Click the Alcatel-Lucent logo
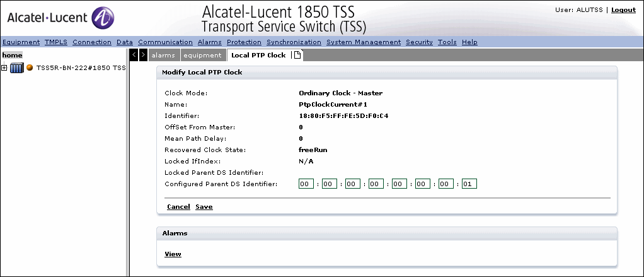The width and height of the screenshot is (644, 277). pos(60,18)
